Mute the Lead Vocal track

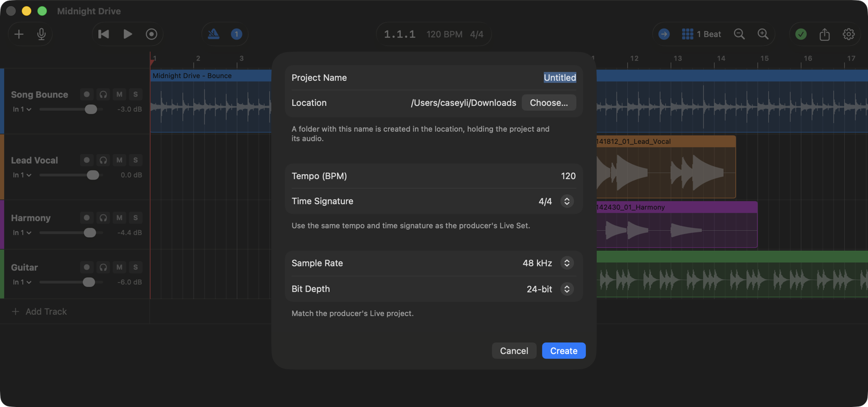click(119, 160)
